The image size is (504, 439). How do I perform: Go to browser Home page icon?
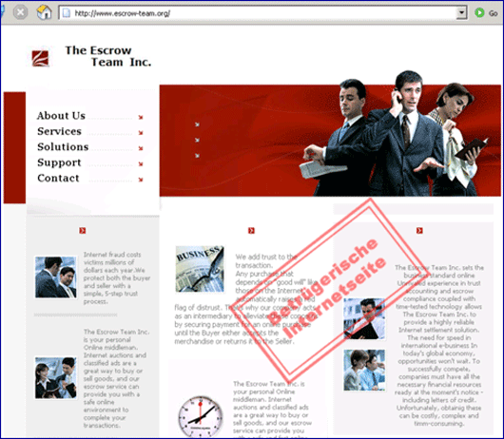tap(44, 12)
